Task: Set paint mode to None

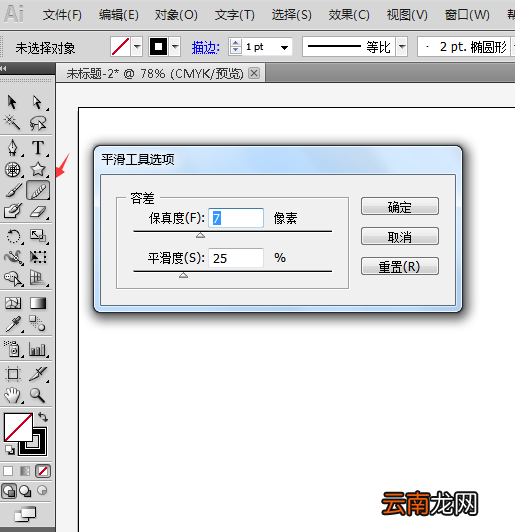Action: [x=43, y=471]
